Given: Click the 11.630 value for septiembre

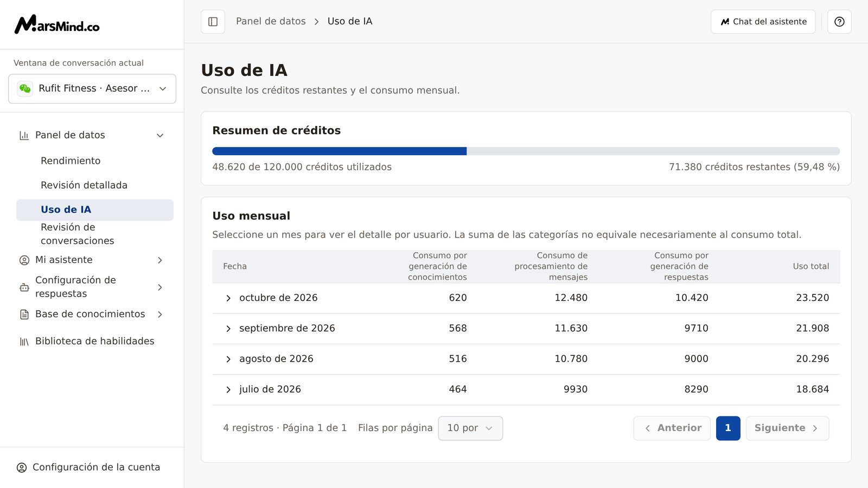Looking at the screenshot, I should pos(571,328).
